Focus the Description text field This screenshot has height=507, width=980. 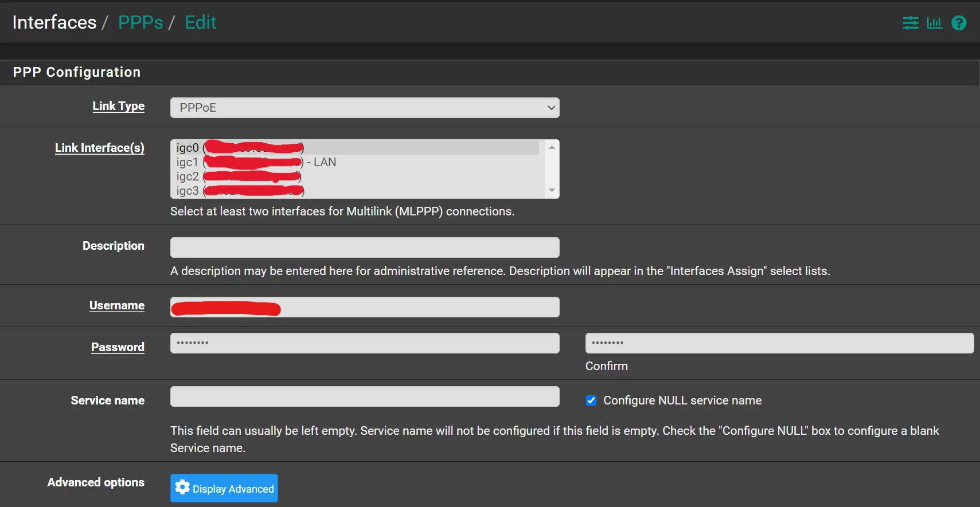click(364, 247)
